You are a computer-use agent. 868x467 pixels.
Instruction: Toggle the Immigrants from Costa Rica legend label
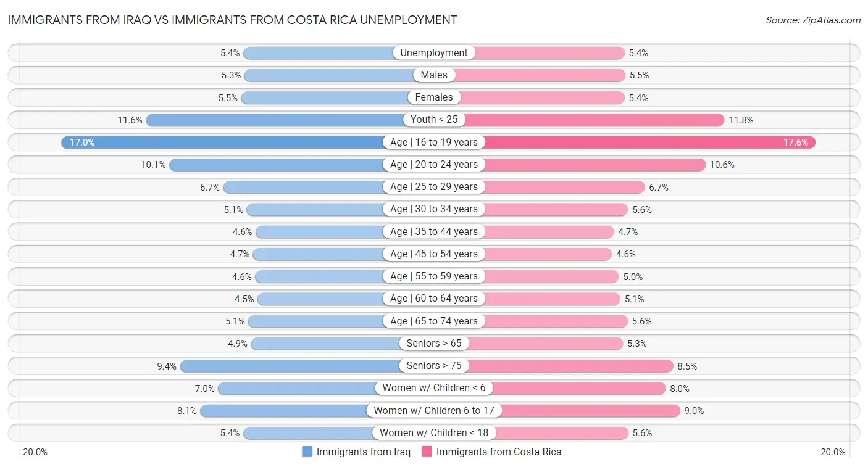(498, 452)
